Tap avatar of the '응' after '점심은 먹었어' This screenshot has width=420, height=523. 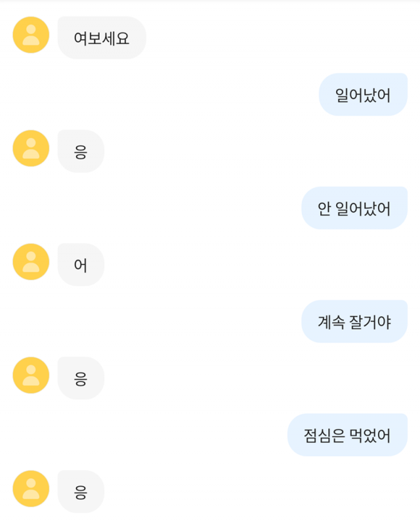tap(31, 489)
